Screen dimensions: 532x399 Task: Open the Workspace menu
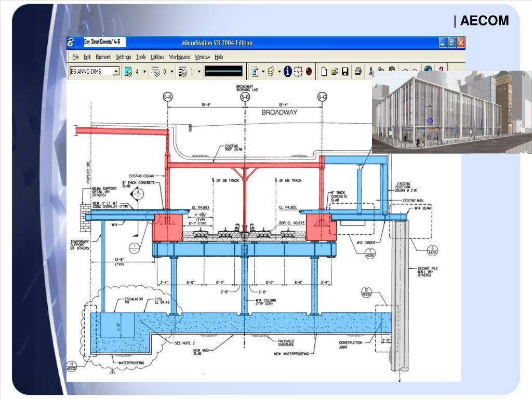click(179, 57)
